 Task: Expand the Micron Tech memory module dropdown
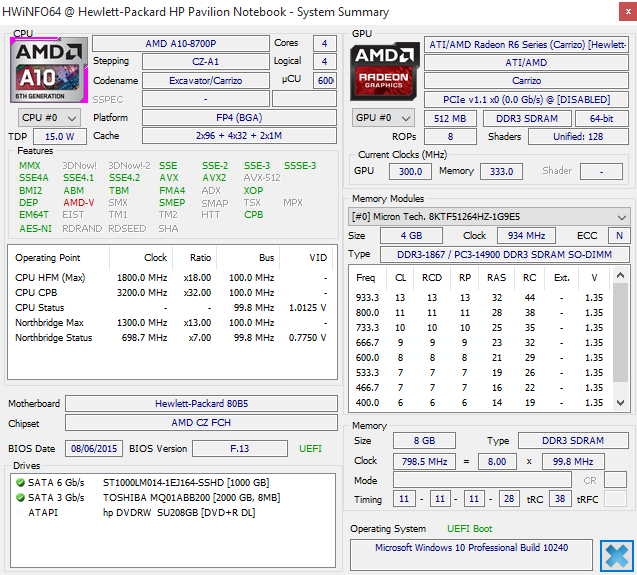[489, 217]
